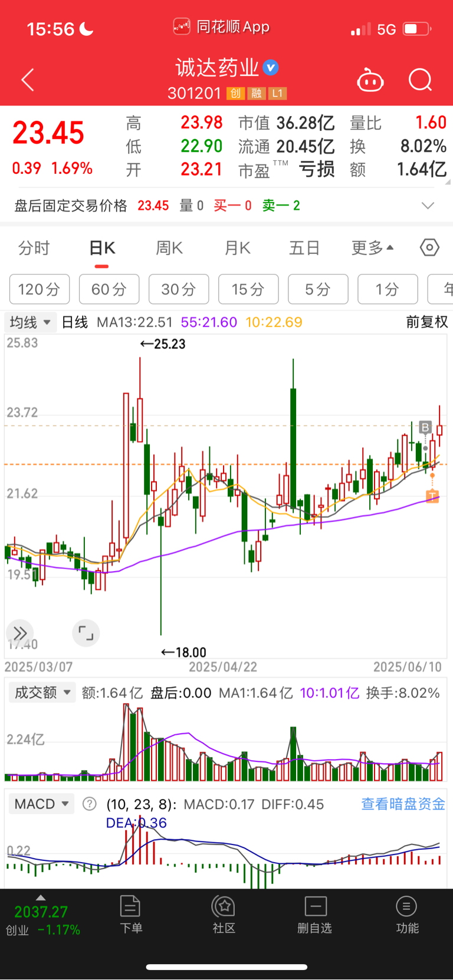This screenshot has height=980, width=453.
Task: Tap the 量比 1.60 value
Action: click(x=398, y=123)
